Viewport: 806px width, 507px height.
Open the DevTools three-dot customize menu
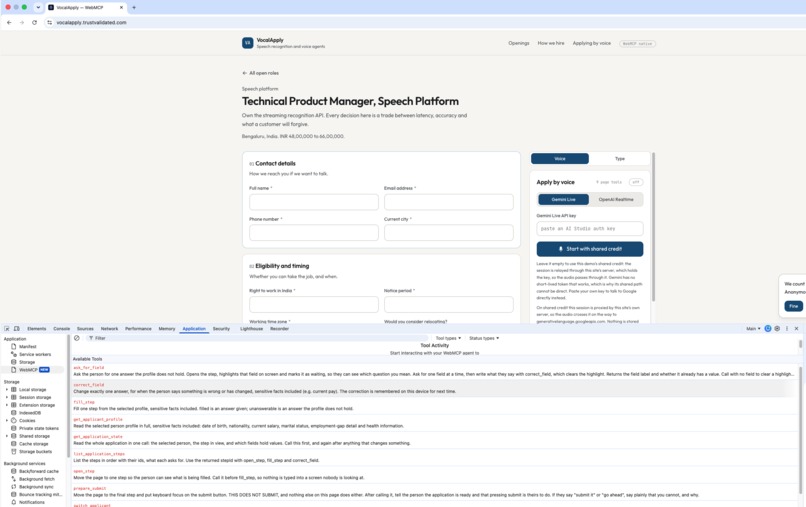point(786,329)
